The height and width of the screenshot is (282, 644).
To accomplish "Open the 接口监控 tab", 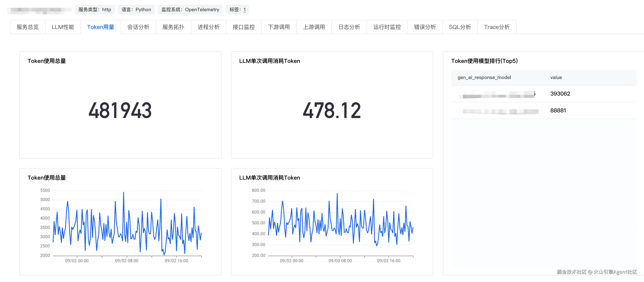I will (x=243, y=27).
